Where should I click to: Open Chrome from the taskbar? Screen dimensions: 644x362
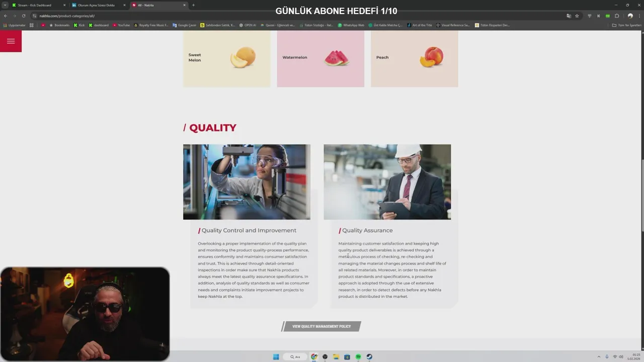pyautogui.click(x=314, y=357)
